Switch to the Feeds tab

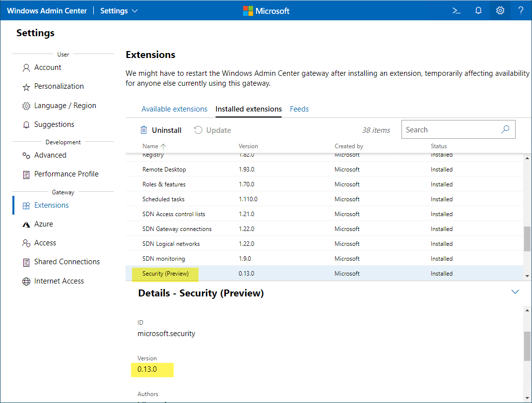coord(299,109)
